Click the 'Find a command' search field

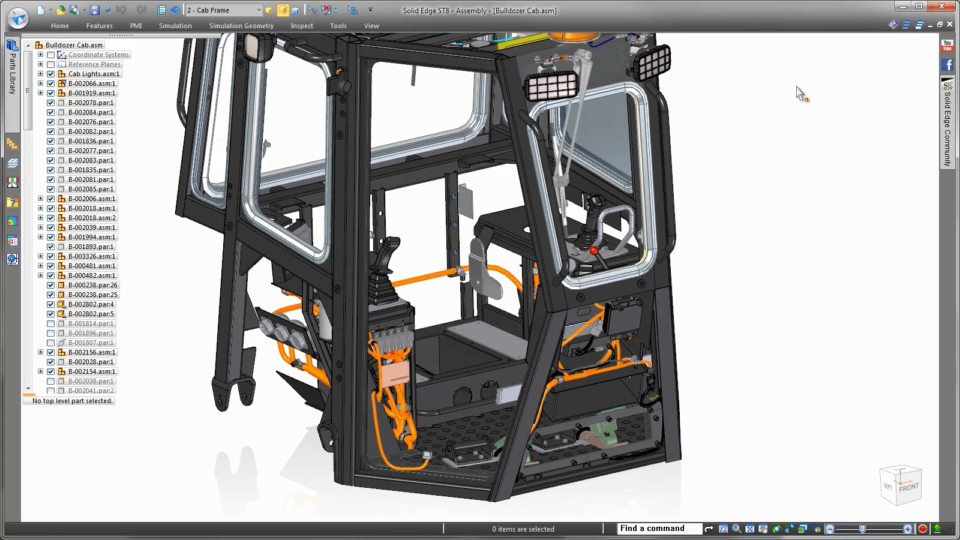click(658, 529)
